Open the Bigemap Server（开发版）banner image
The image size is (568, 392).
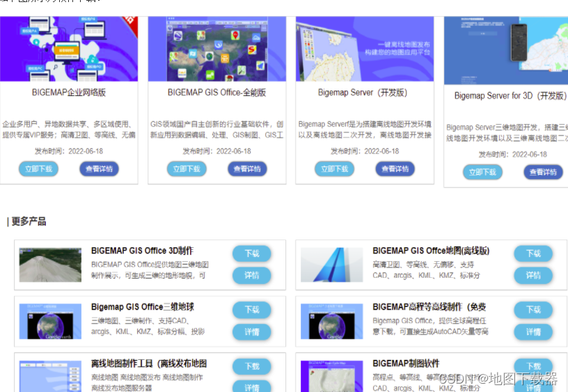(365, 49)
